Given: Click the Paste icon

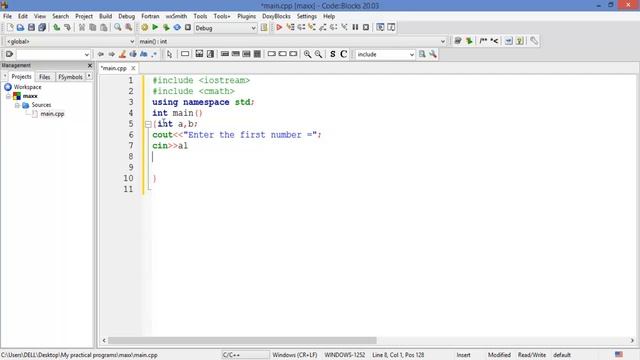Looking at the screenshot, I should click(x=104, y=27).
